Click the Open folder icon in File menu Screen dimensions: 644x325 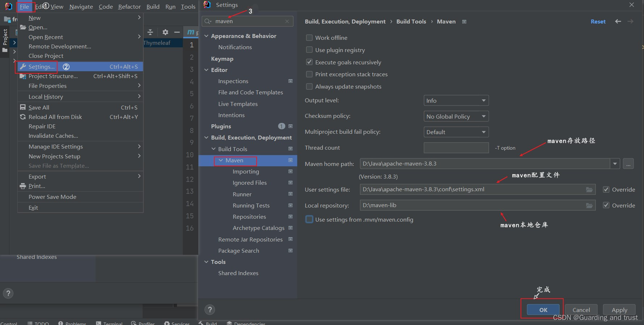[23, 27]
